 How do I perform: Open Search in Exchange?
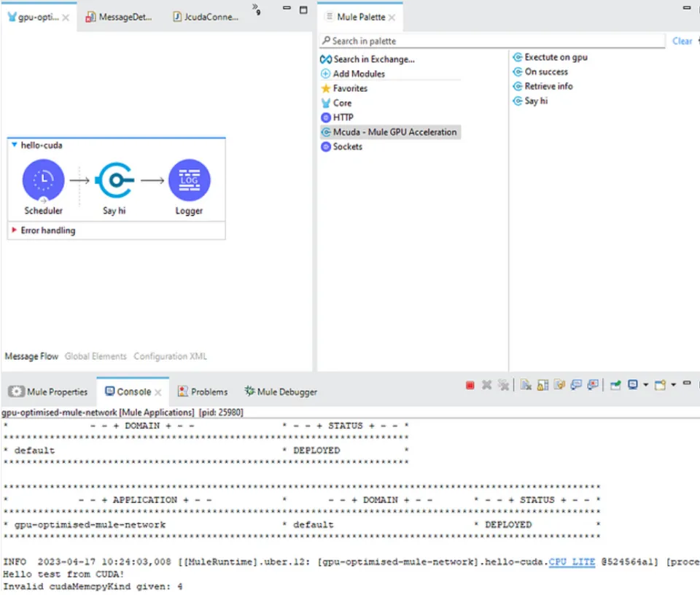[x=367, y=59]
